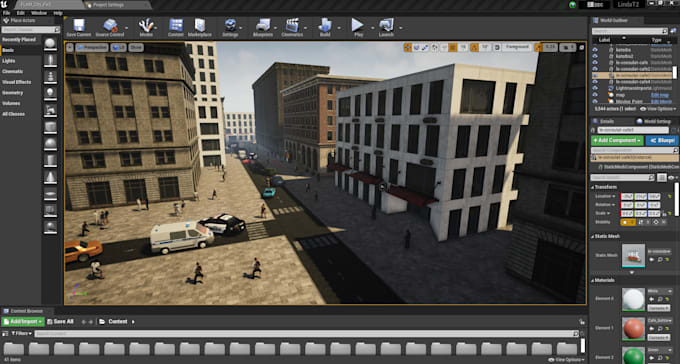Toggle scale snapping in the viewport
This screenshot has width=680, height=364.
pyautogui.click(x=538, y=47)
